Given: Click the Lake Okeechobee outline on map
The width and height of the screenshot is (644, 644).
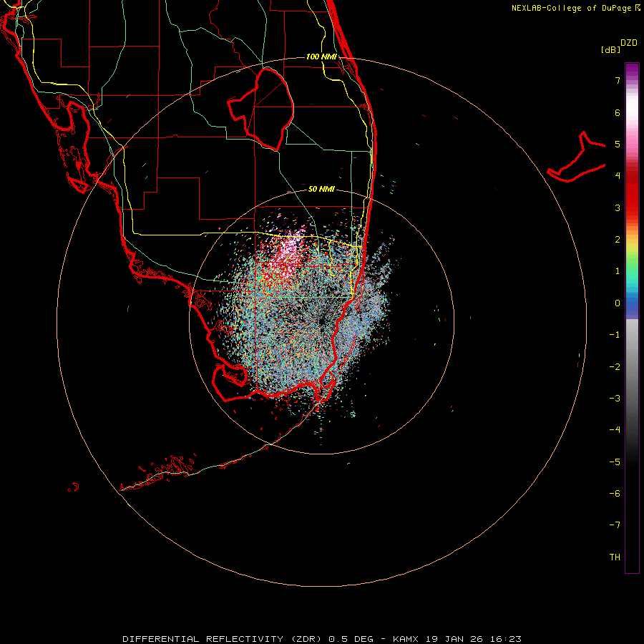Looking at the screenshot, I should pos(260,109).
